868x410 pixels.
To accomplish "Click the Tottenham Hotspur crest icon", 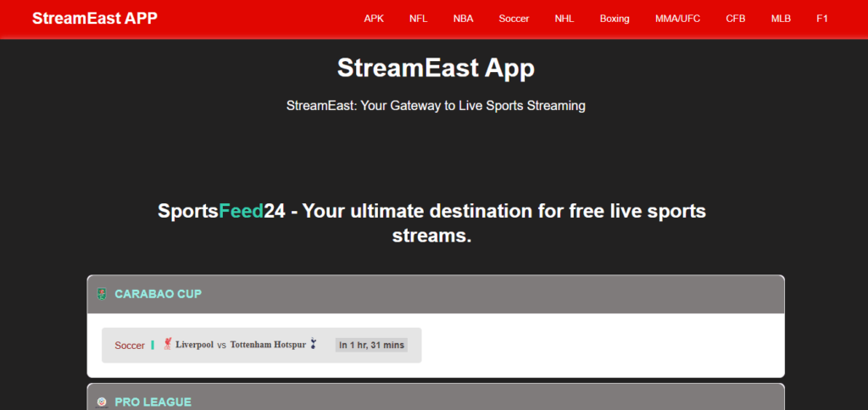I will click(314, 344).
